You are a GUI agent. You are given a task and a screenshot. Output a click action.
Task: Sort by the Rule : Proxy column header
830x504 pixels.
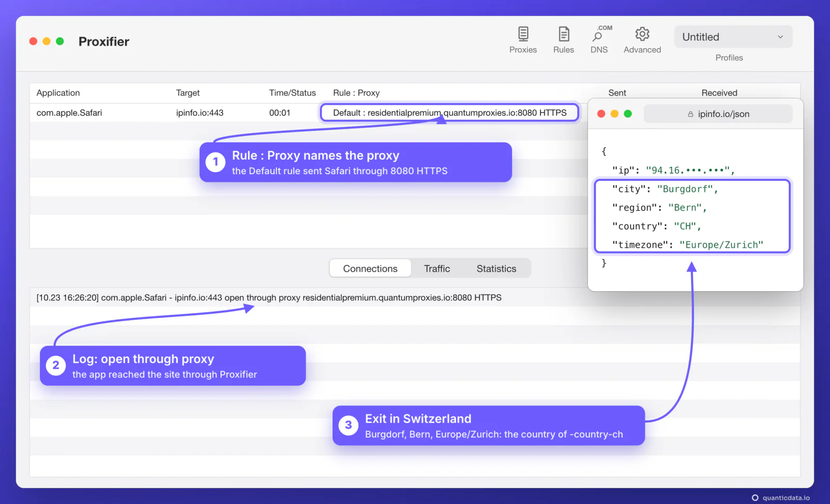(x=356, y=93)
